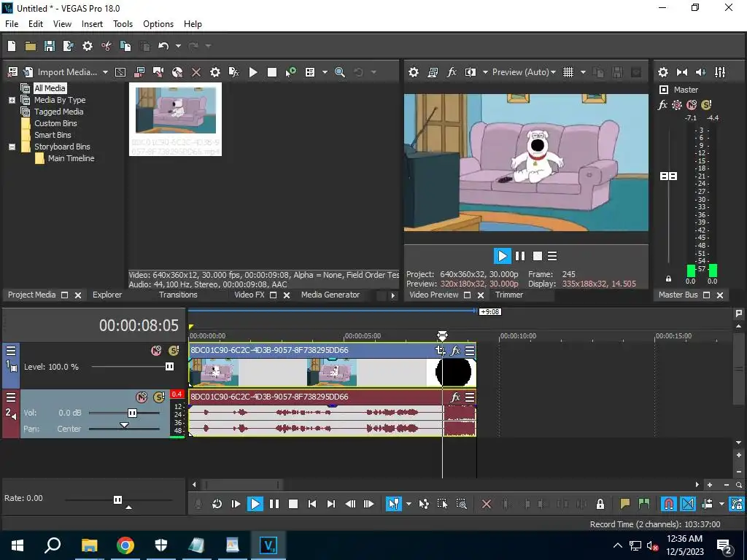Open Event Pan/Crop on video event
This screenshot has width=747, height=560.
tap(440, 351)
